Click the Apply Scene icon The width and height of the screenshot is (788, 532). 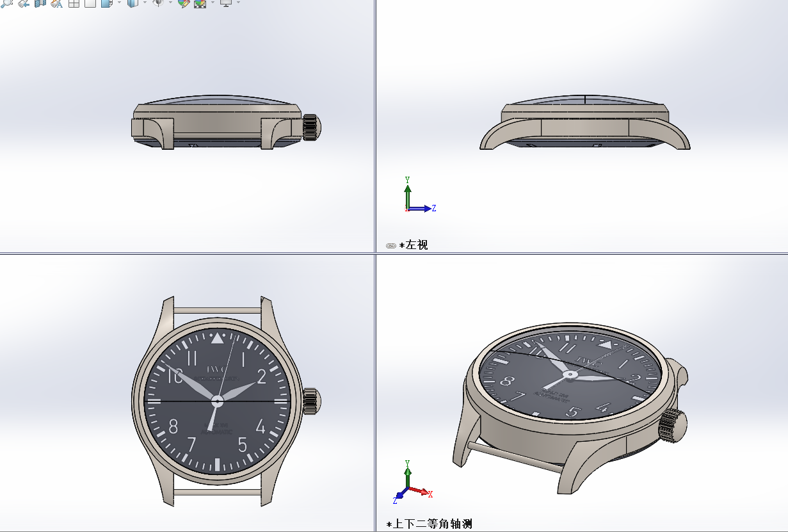200,3
